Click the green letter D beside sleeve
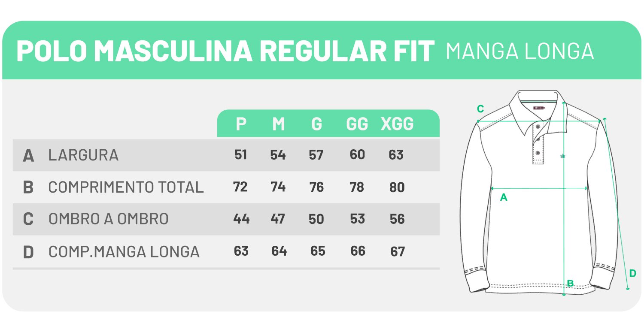 pos(632,273)
